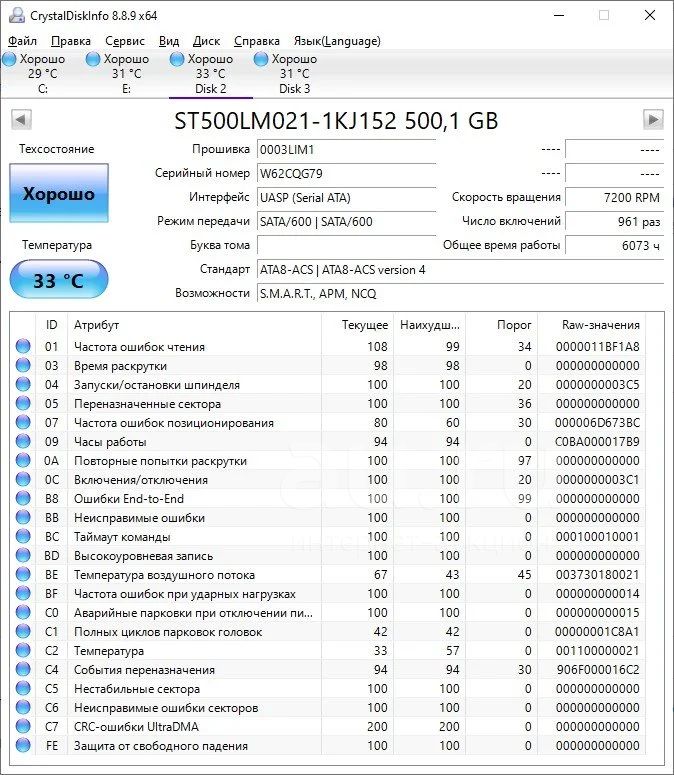Switch to the Disk 2 tab
Screen dimensions: 674x775
coord(210,74)
